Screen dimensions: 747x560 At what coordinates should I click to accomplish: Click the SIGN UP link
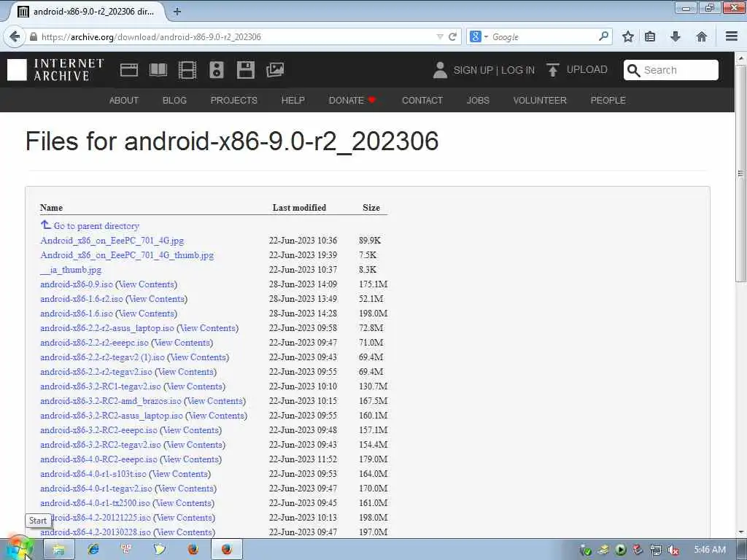pos(473,70)
